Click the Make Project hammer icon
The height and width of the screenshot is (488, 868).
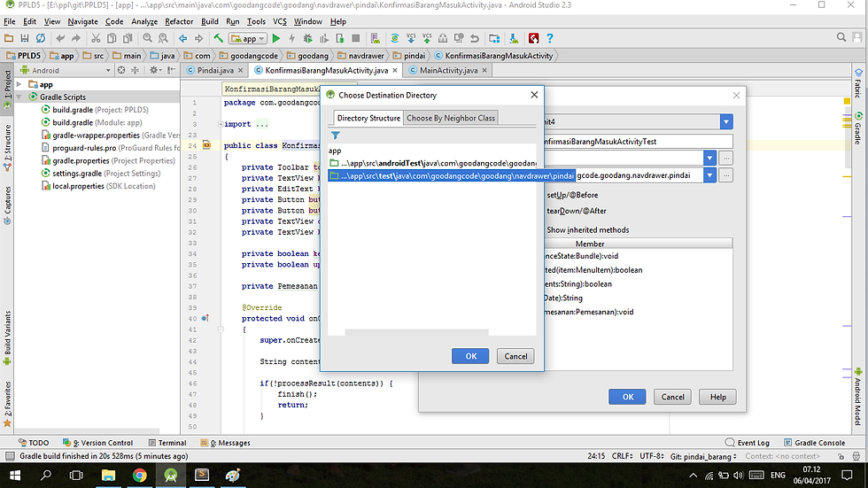(x=219, y=38)
